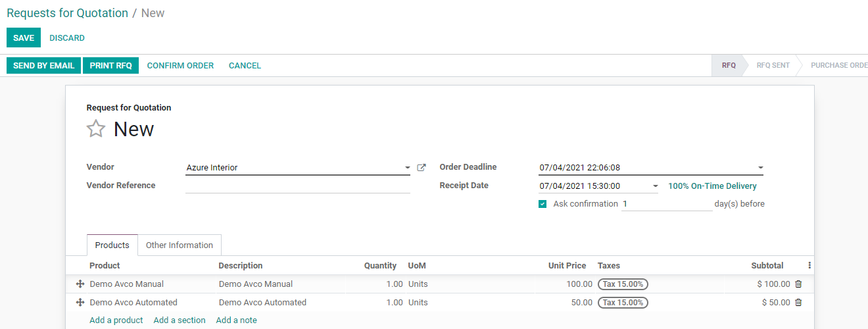Grab the drag handle of Demo Avco Automated row
868x329 pixels.
click(x=80, y=303)
